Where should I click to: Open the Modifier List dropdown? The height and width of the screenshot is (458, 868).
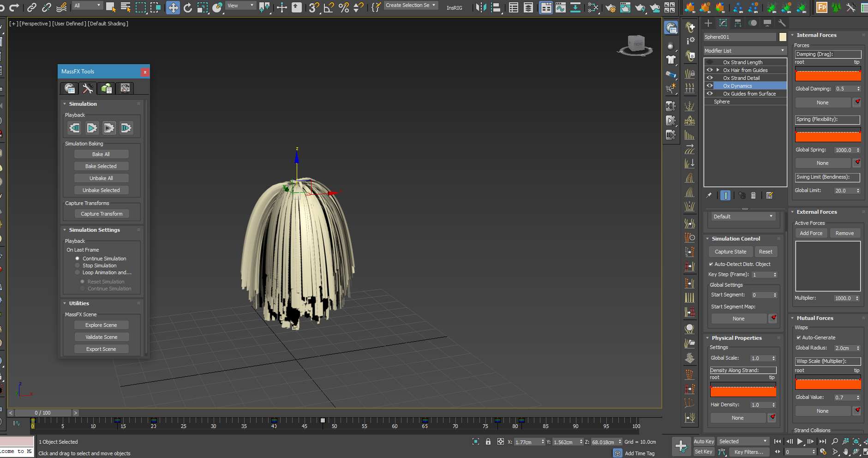[744, 51]
